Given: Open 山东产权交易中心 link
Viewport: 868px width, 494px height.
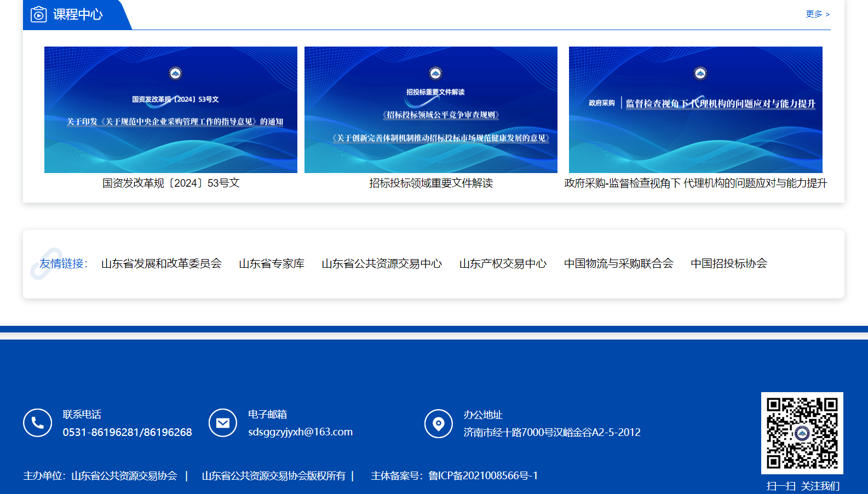Looking at the screenshot, I should 503,263.
